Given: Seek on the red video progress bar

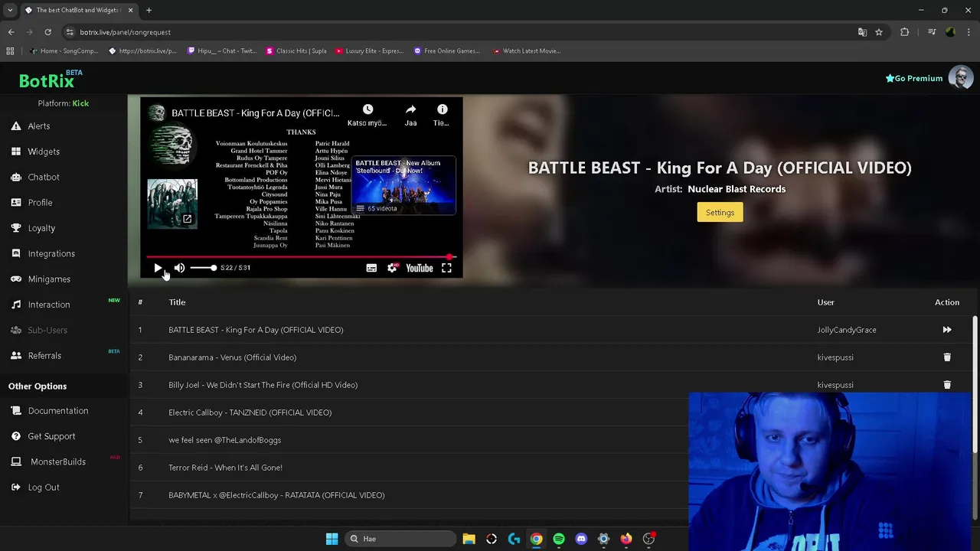Looking at the screenshot, I should pos(301,257).
